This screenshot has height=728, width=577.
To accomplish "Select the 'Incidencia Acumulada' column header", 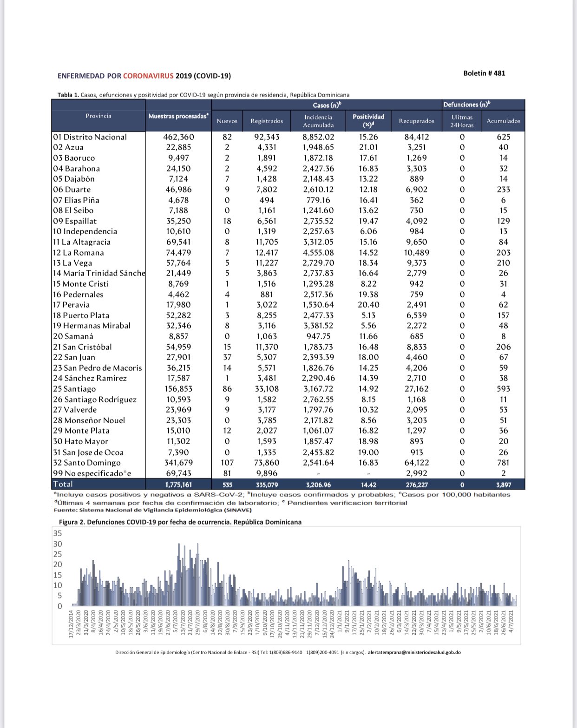I will pos(318,121).
